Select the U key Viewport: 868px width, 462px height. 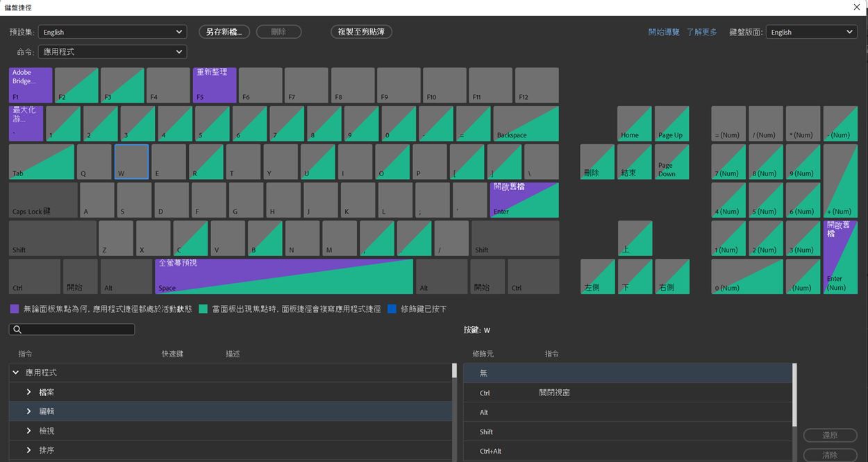318,162
